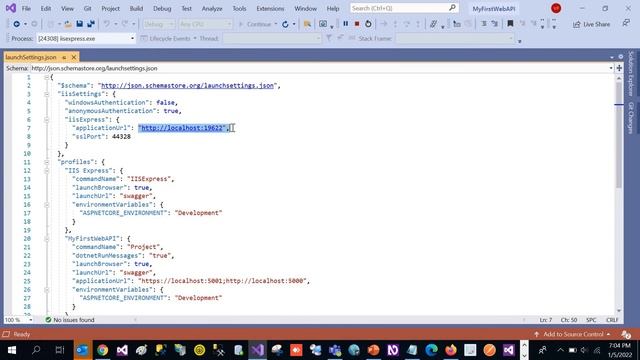The width and height of the screenshot is (640, 360).
Task: Open the Analyze menu
Action: 212,8
